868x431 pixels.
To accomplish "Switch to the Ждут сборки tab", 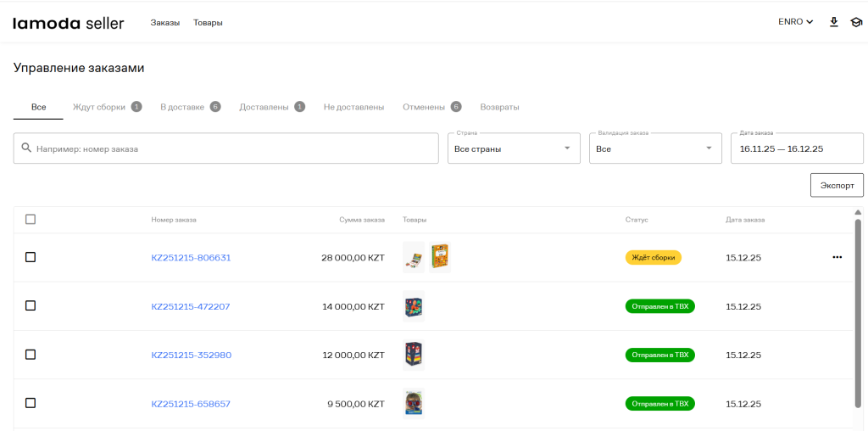I will (99, 107).
